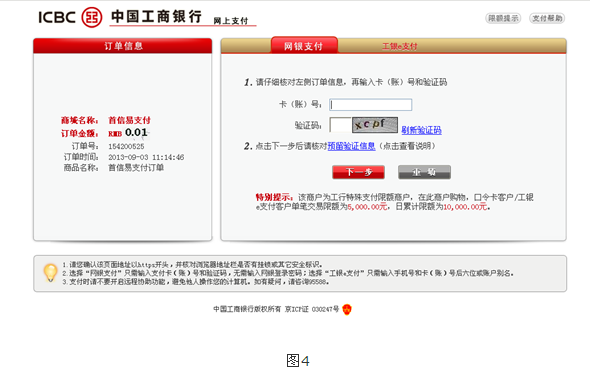This screenshot has width=590, height=372.
Task: Click order amount 0.01
Action: pyautogui.click(x=136, y=132)
